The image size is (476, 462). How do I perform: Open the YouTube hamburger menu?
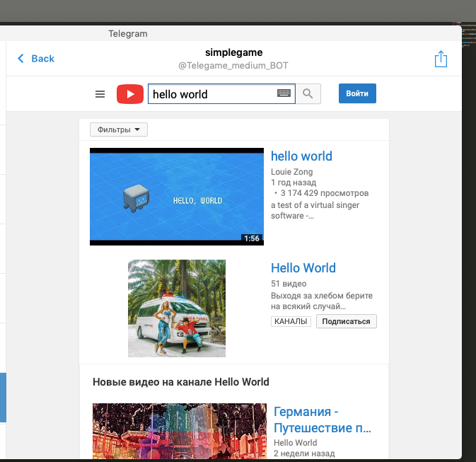click(x=100, y=94)
